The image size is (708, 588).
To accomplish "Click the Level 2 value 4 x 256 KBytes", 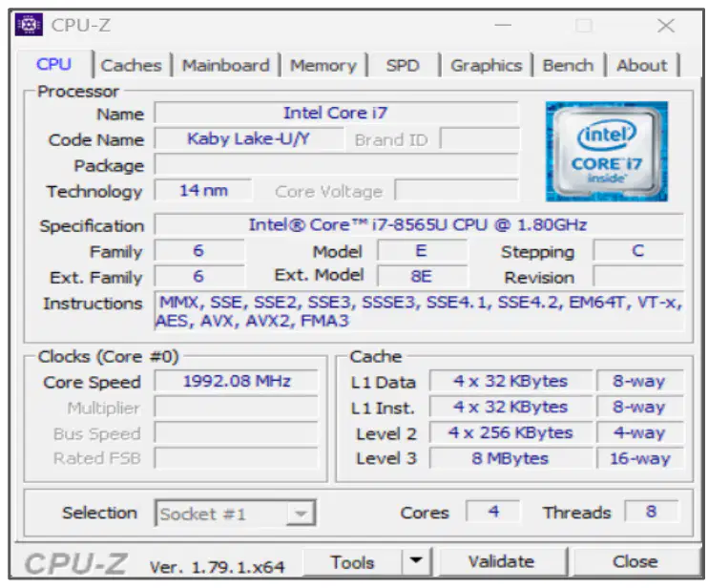I will pos(510,432).
